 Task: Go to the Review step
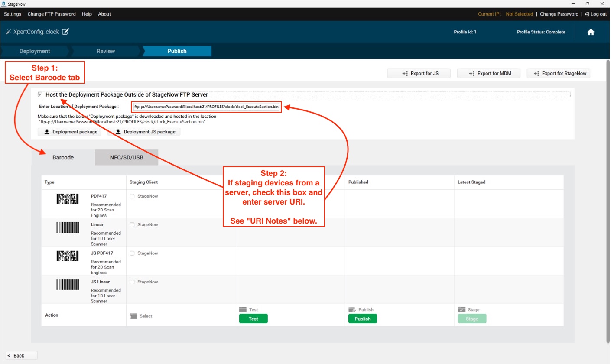tap(106, 51)
